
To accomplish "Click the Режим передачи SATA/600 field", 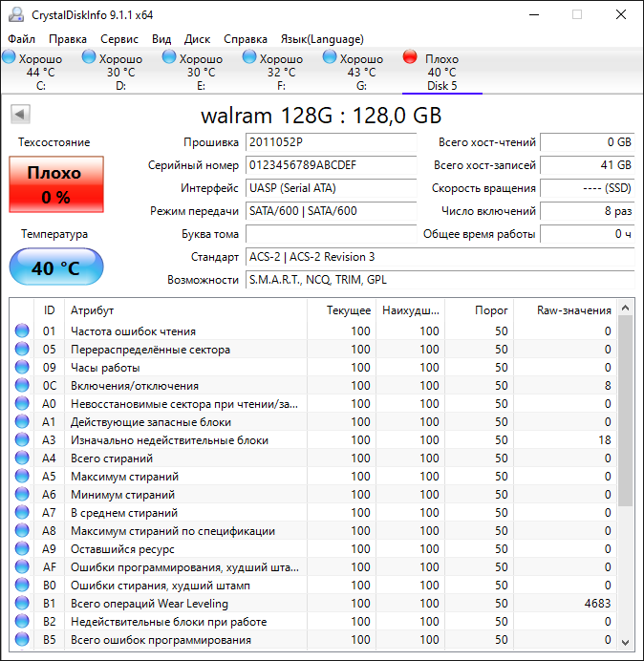I will (331, 211).
